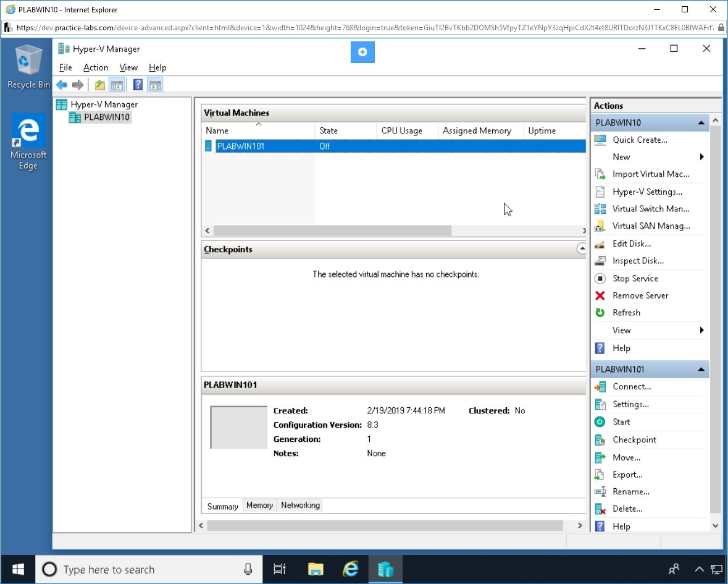Image resolution: width=728 pixels, height=584 pixels.
Task: Click the Hyper-V Settings icon
Action: tap(600, 192)
